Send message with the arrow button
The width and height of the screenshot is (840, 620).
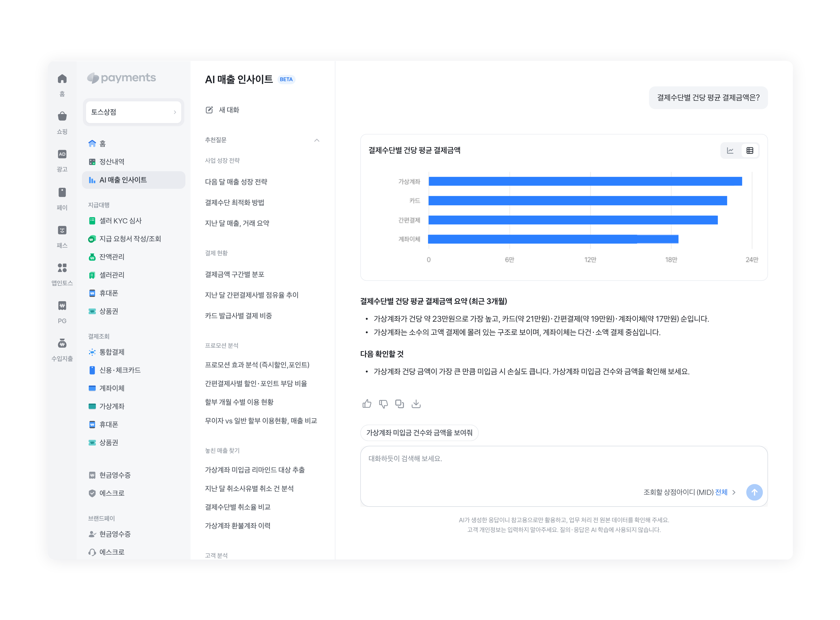coord(754,492)
